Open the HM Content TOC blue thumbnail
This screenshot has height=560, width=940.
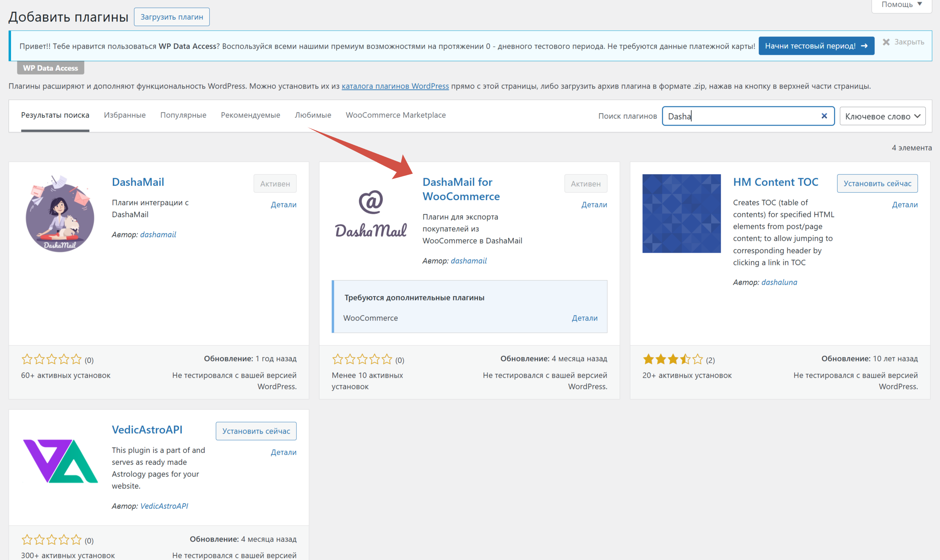[681, 214]
